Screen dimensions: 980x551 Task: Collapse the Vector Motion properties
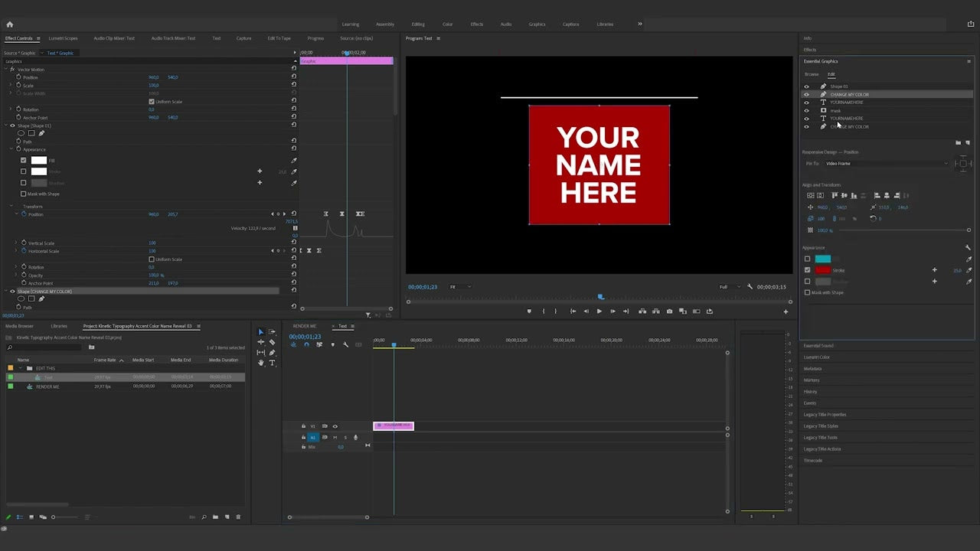8,69
